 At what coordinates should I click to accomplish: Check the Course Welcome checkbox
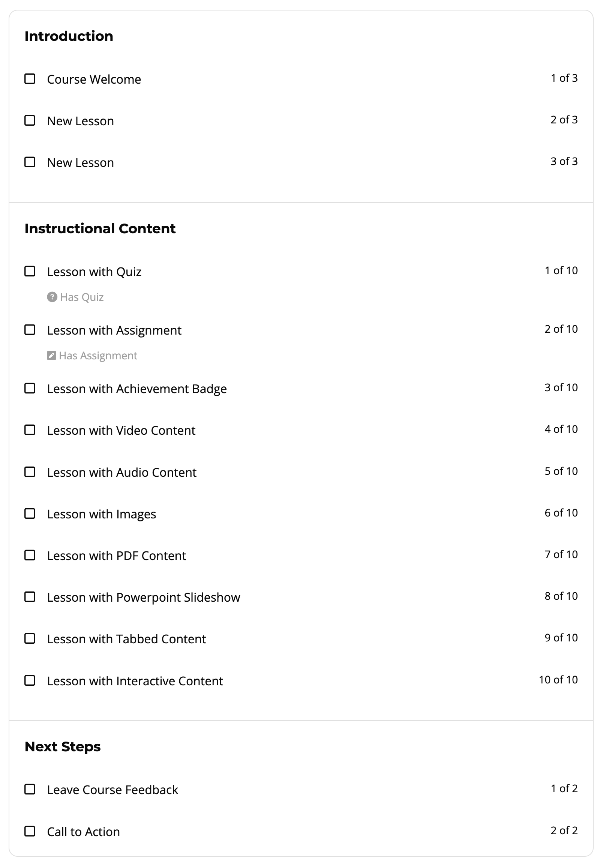point(30,79)
